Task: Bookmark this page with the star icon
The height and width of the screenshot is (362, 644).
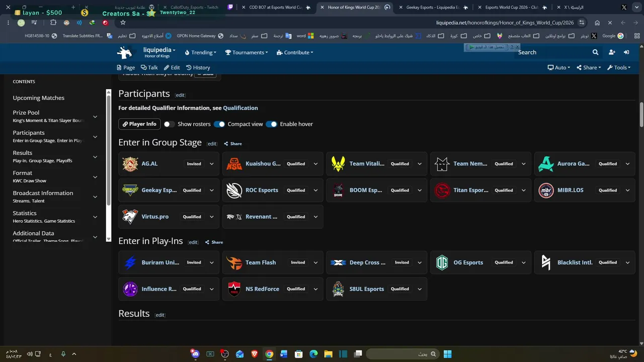Action: (123, 23)
